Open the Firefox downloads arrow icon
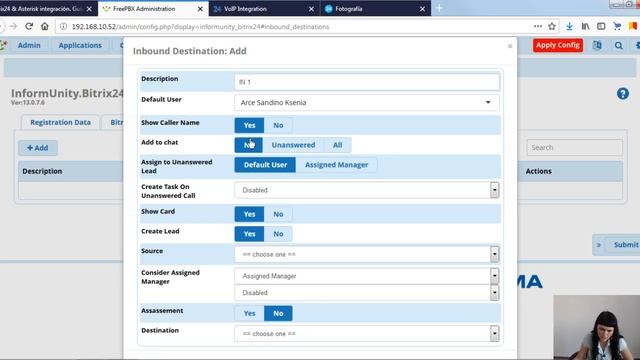Screen dimensions: 640x360 (x=569, y=27)
